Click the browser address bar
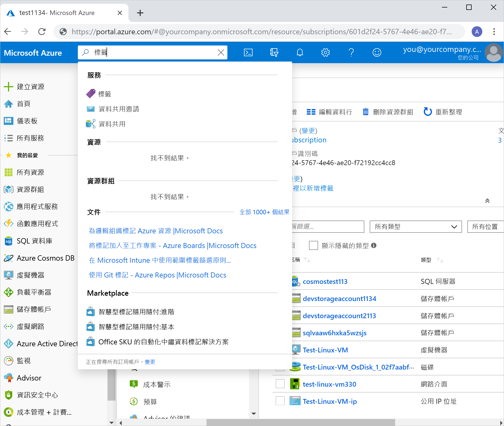Image resolution: width=504 pixels, height=426 pixels. tap(259, 32)
